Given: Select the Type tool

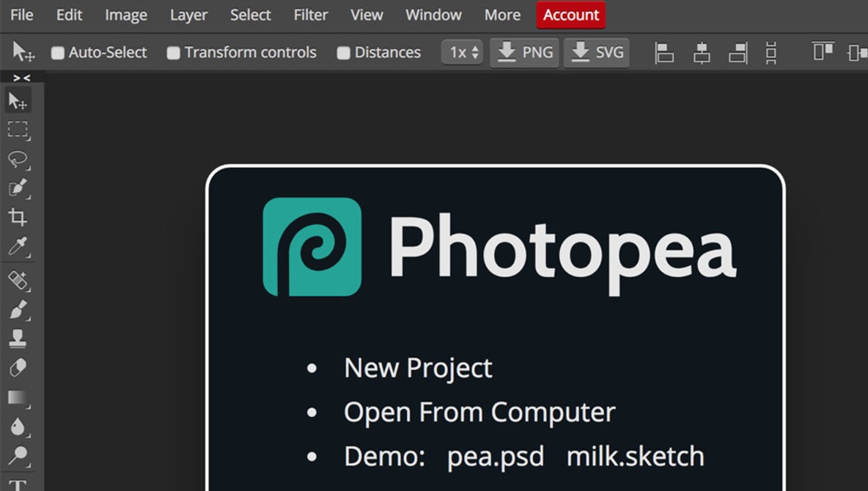Looking at the screenshot, I should tap(18, 484).
